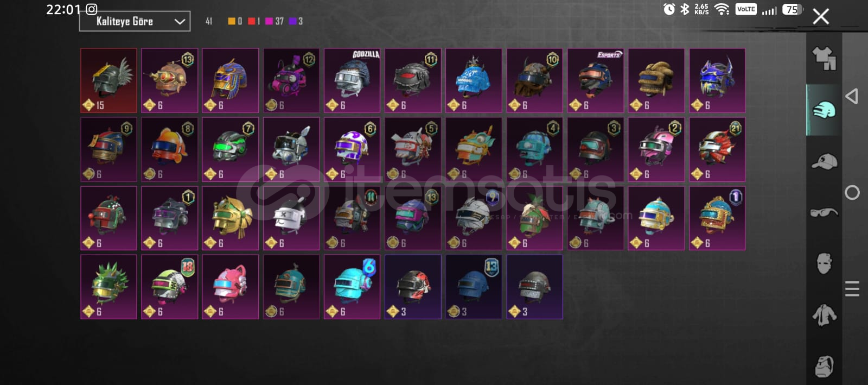Filter by pink rarity swatch showing 37
Screen dimensions: 868x385
[x=274, y=21]
